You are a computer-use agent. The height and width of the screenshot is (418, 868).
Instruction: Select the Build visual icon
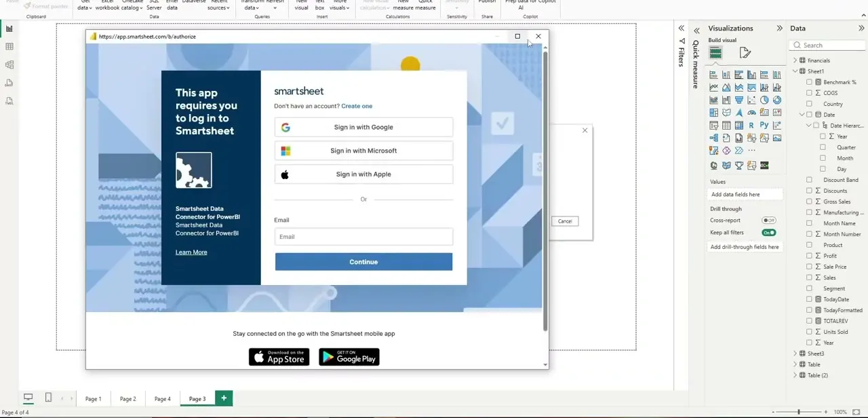715,53
